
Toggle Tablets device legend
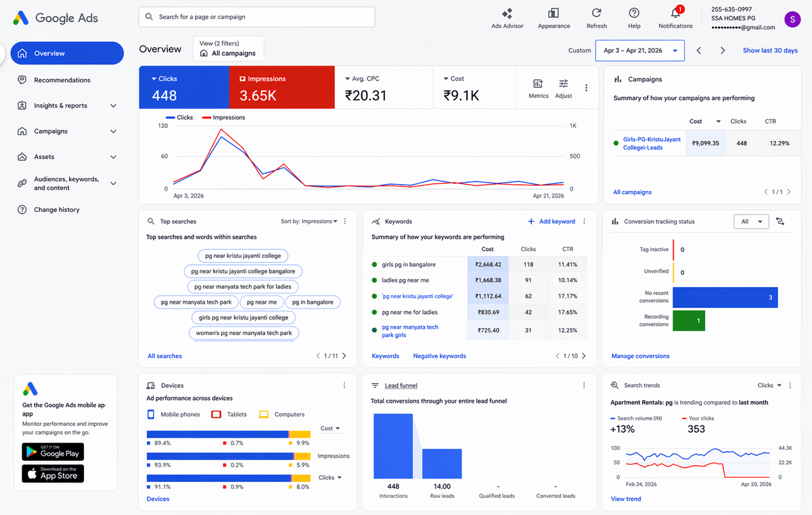pyautogui.click(x=230, y=414)
